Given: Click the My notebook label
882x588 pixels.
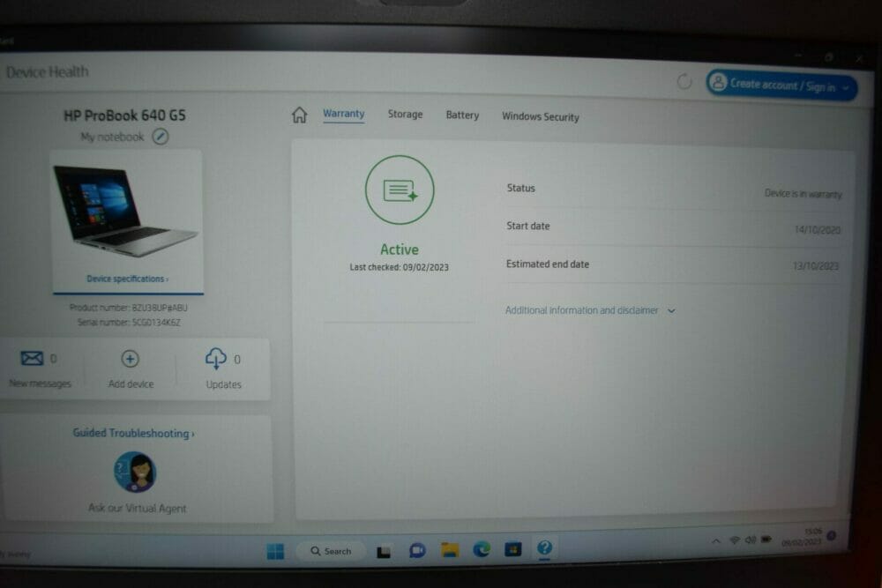Looking at the screenshot, I should 112,137.
